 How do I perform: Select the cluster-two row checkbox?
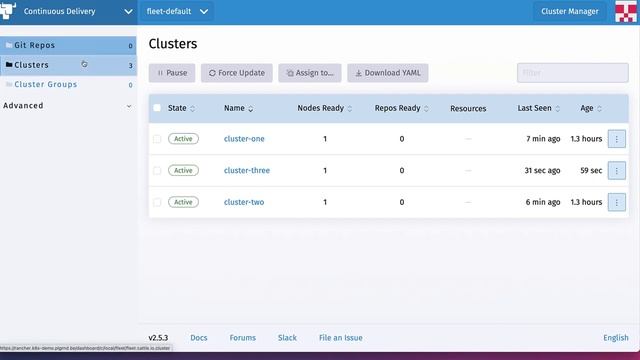157,202
